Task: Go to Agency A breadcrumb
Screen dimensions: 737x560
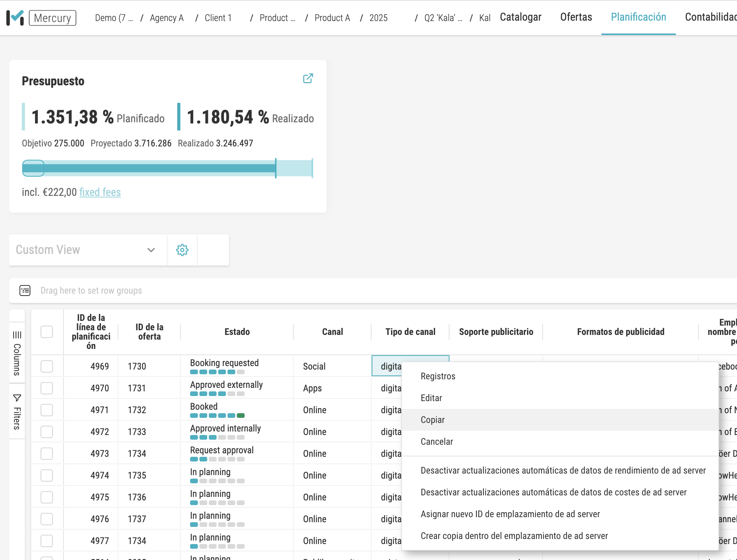Action: (167, 18)
